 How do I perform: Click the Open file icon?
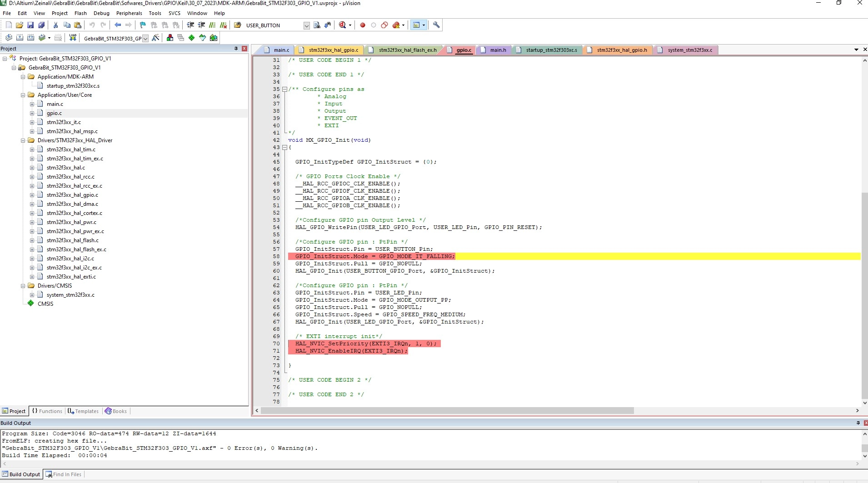(20, 25)
